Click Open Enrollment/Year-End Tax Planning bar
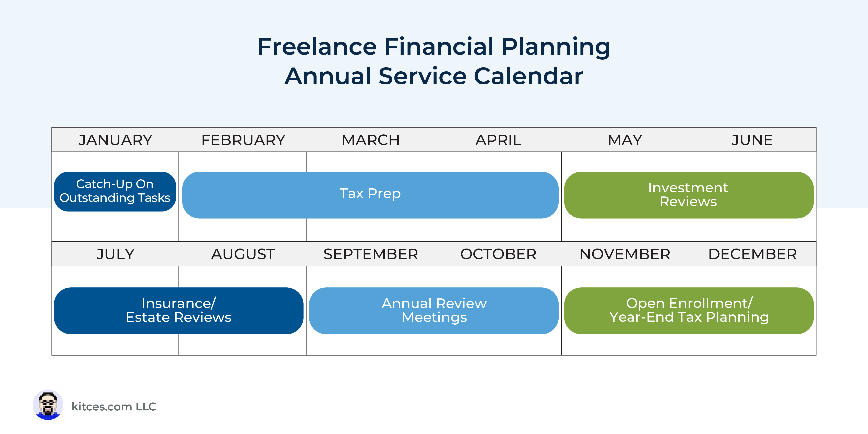 pyautogui.click(x=689, y=310)
